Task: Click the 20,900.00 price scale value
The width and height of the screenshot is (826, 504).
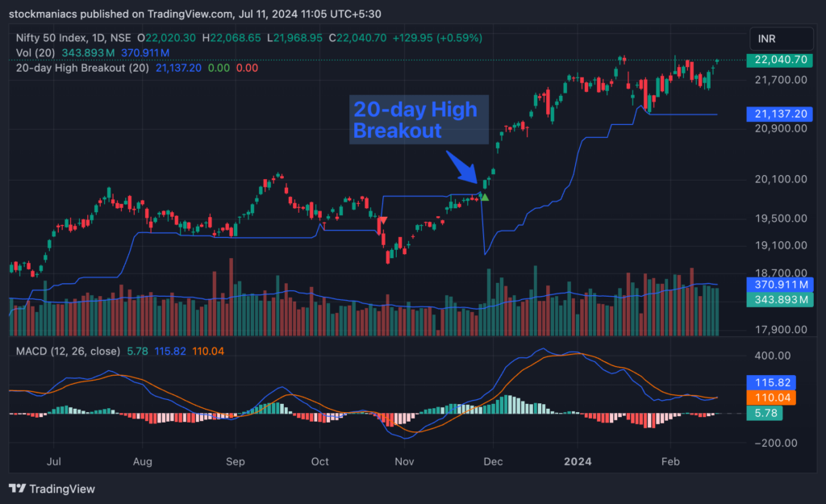Action: coord(781,128)
